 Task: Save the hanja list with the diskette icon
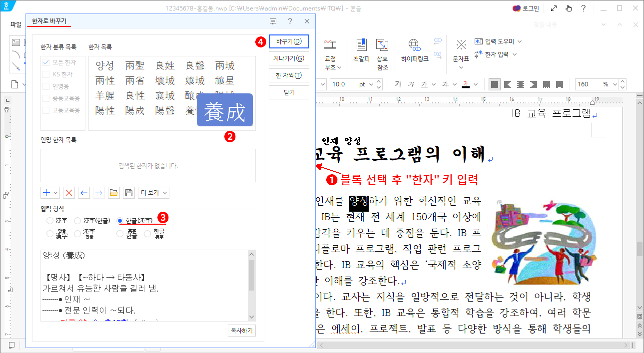tap(128, 192)
